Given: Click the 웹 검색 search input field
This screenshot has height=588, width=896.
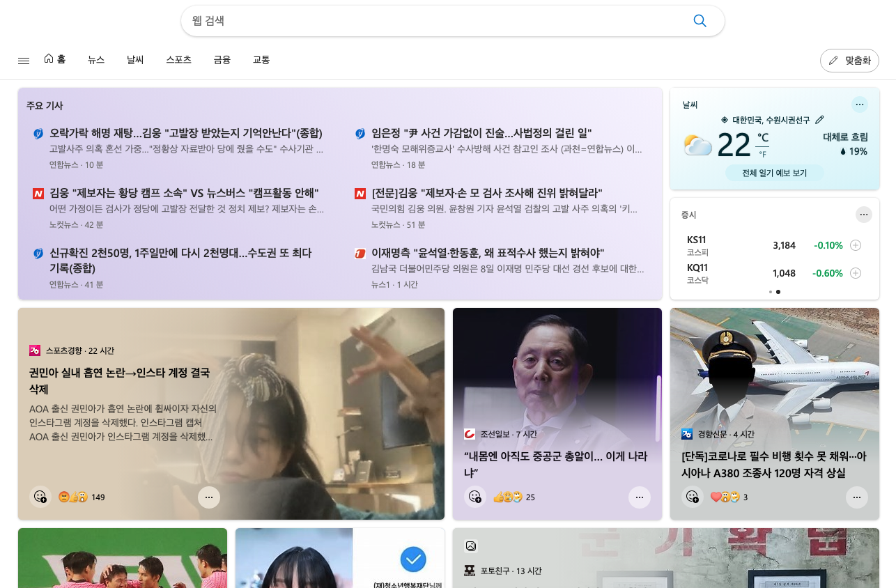Looking at the screenshot, I should 432,21.
